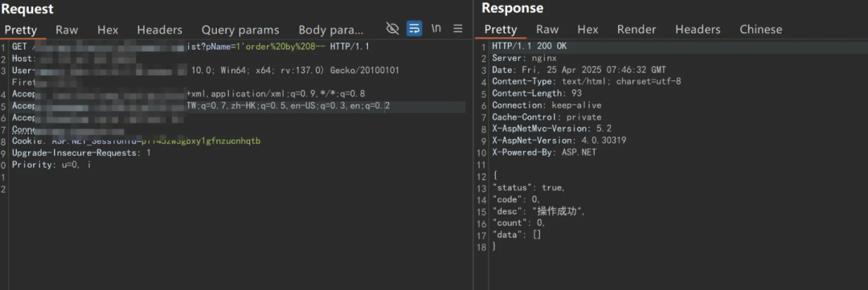
Task: Toggle hide non-printable eye icon in Request
Action: coord(392,29)
